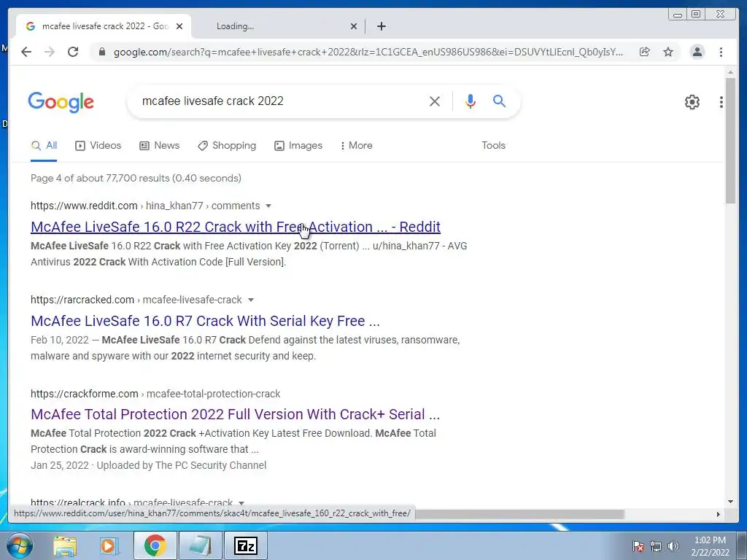Open the McAfee LiveSafe 16.0 R22 Reddit result

tap(236, 227)
